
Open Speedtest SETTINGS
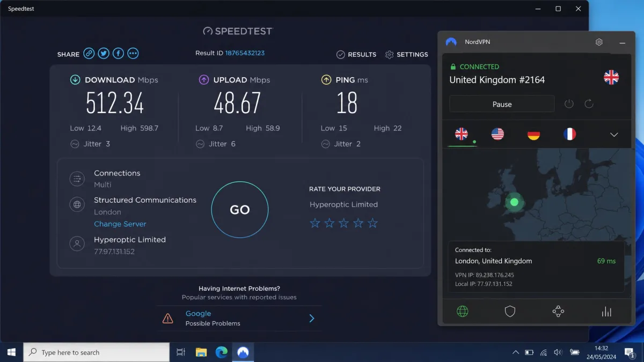pos(407,54)
